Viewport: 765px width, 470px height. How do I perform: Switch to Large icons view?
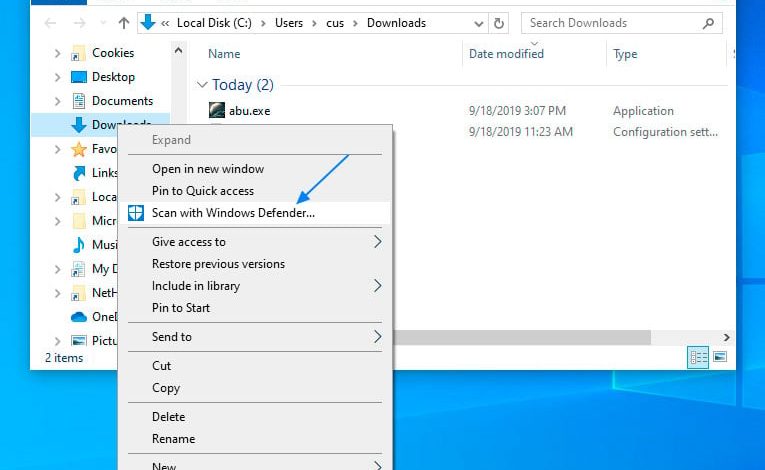tap(720, 357)
